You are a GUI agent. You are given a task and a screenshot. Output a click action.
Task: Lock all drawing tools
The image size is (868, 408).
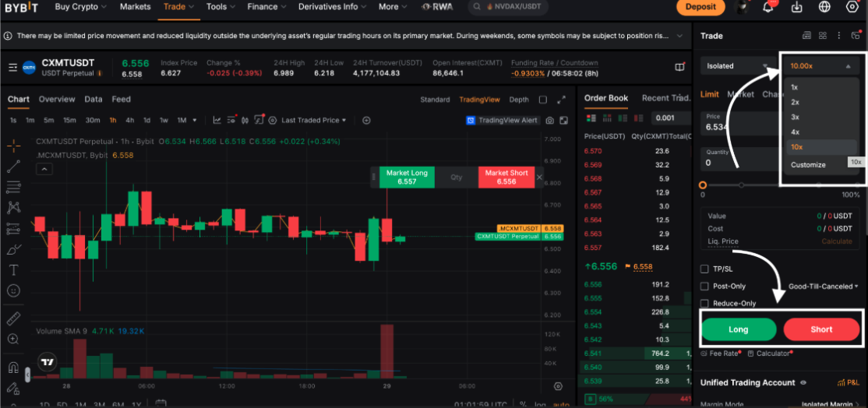[x=14, y=388]
